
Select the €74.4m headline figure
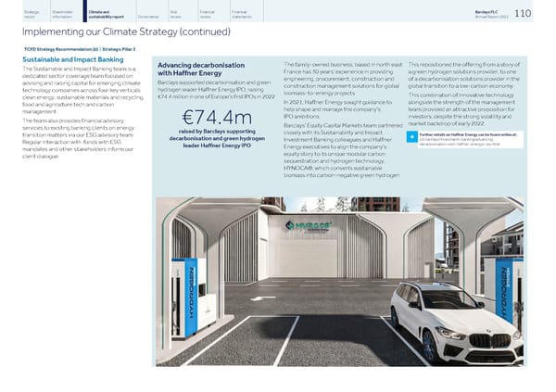pyautogui.click(x=206, y=116)
